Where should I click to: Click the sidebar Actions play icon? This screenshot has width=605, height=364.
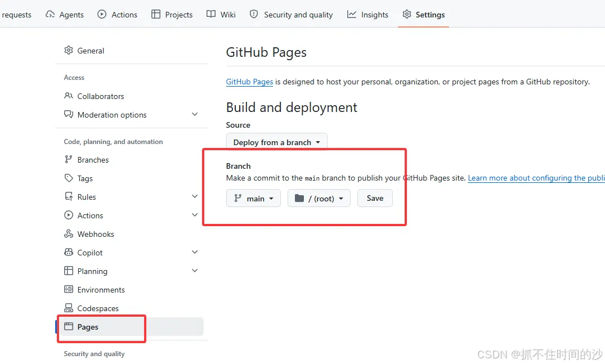click(x=68, y=215)
